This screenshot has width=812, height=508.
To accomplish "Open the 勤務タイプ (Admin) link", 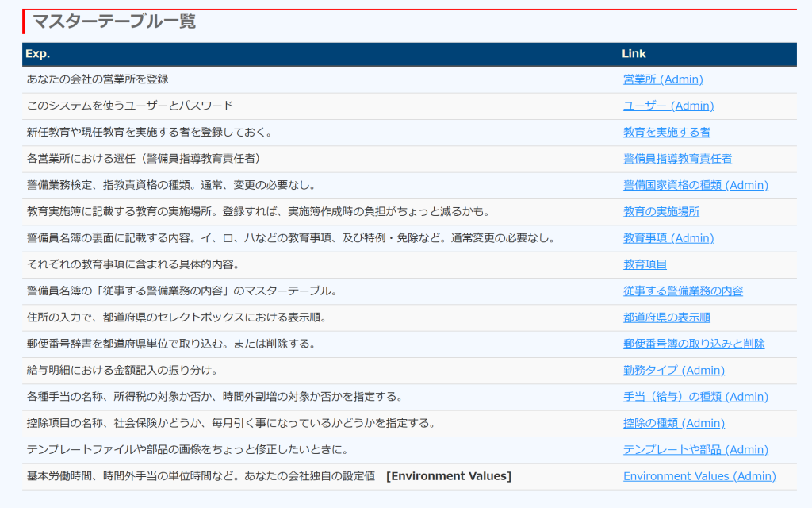I will coord(674,371).
